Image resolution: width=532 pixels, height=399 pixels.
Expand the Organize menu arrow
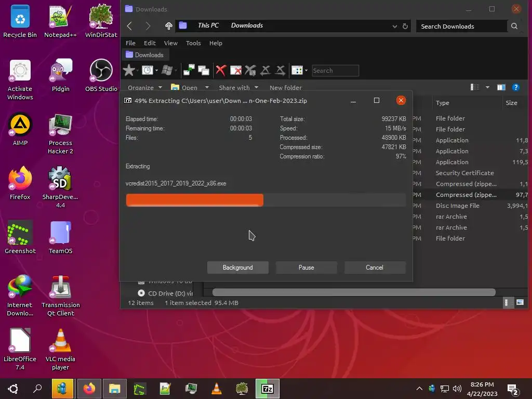point(160,87)
